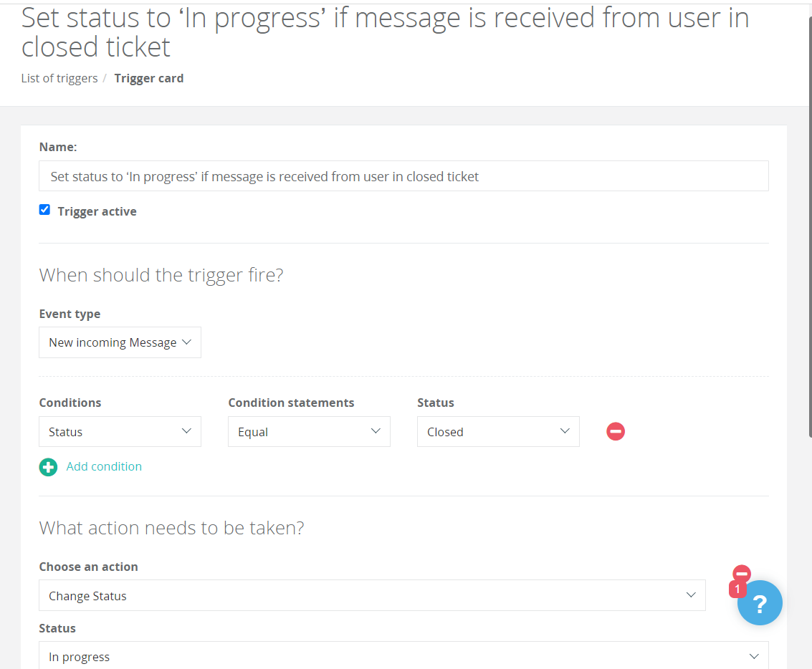Screen dimensions: 812x669
Task: Click the Condition statements label
Action: [x=291, y=403]
